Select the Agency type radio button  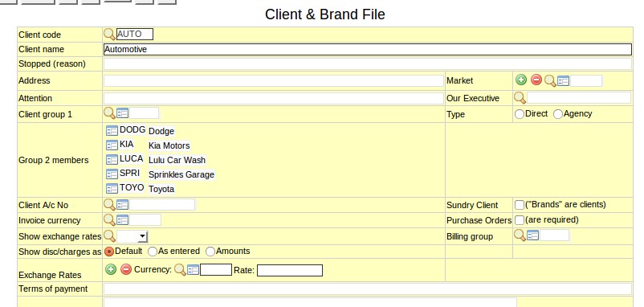558,114
